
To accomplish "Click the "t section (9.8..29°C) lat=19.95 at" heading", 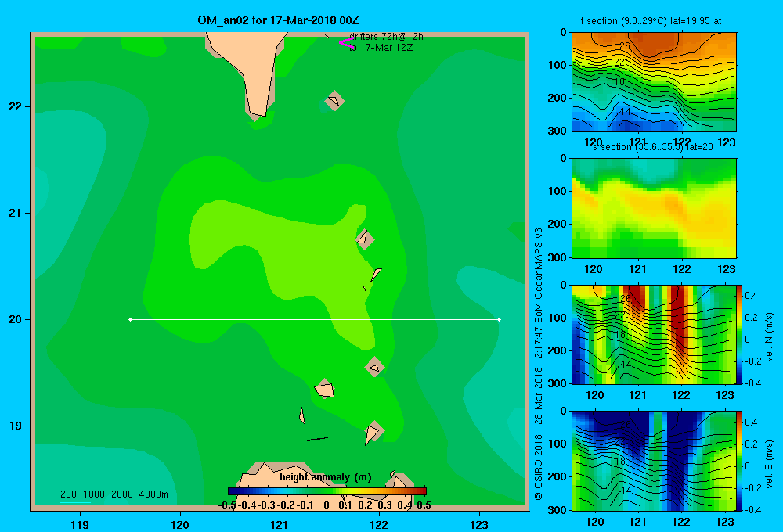I will tap(651, 21).
